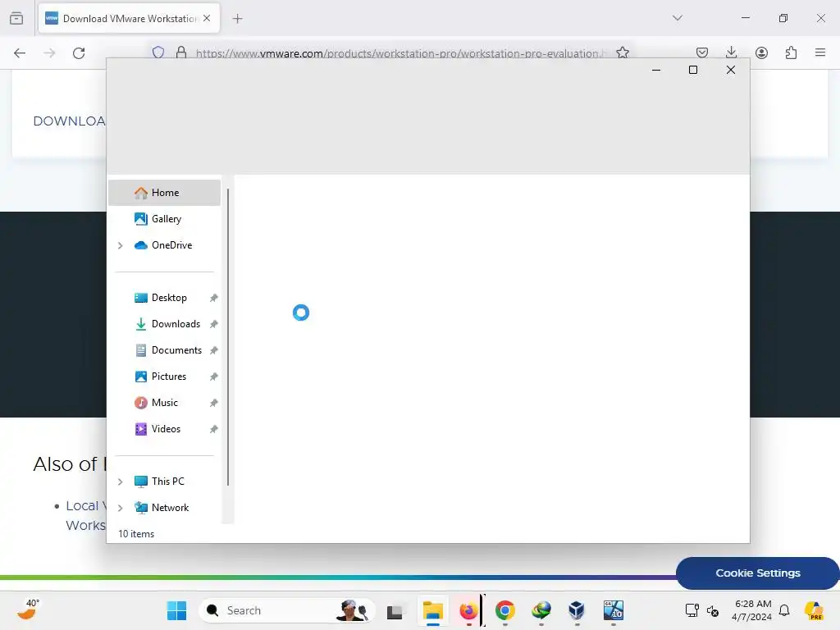Expand the OneDrive tree node
Image resolution: width=840 pixels, height=630 pixels.
pos(121,245)
